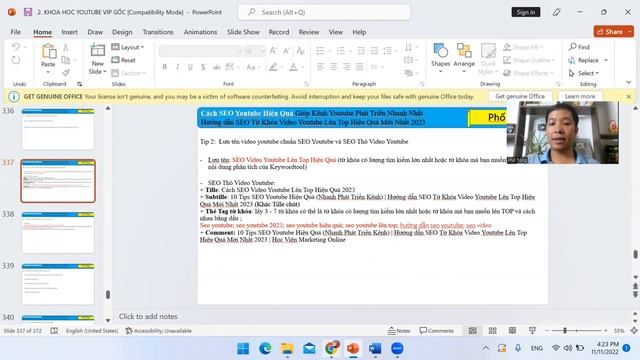Click the Copy icon in Clipboard group
640x360 pixels.
(66, 60)
